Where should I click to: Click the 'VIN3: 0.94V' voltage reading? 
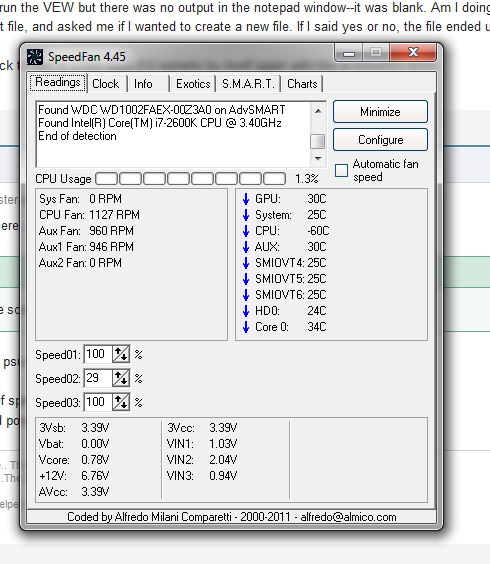click(x=202, y=476)
